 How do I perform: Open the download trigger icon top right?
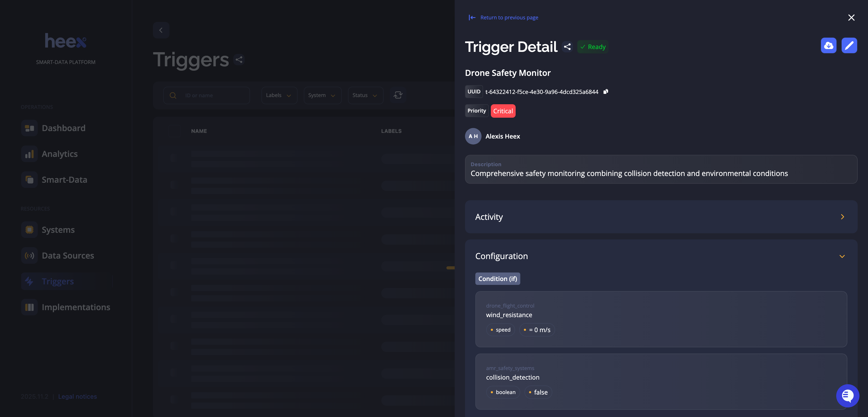tap(829, 45)
